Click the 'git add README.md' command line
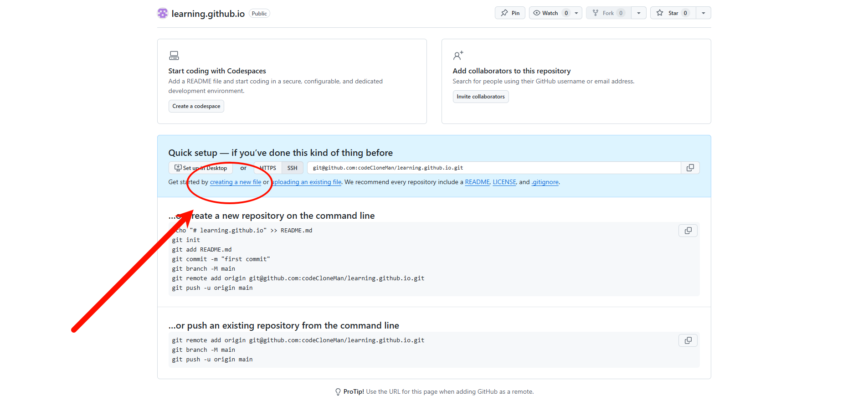 click(202, 249)
